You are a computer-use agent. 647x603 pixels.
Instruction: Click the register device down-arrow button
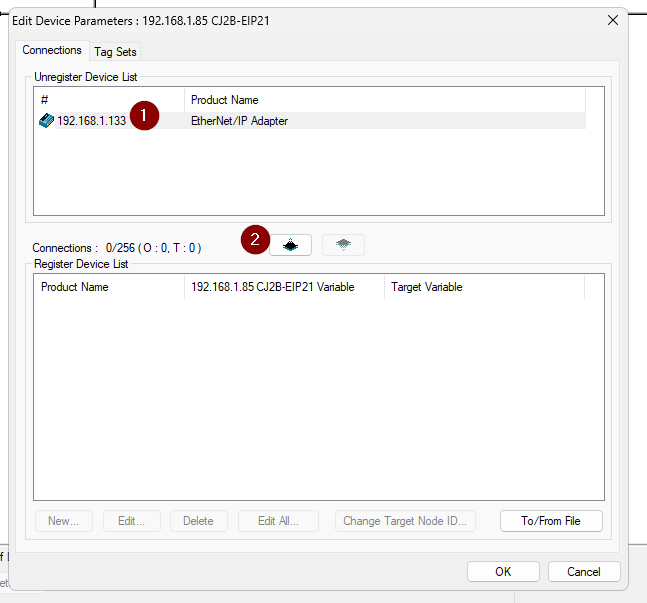coord(290,245)
